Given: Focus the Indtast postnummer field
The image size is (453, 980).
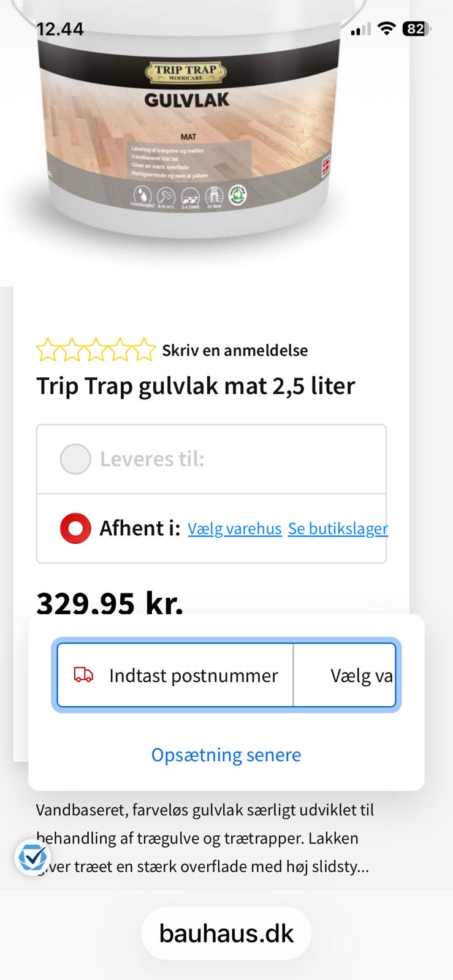Looking at the screenshot, I should point(175,675).
